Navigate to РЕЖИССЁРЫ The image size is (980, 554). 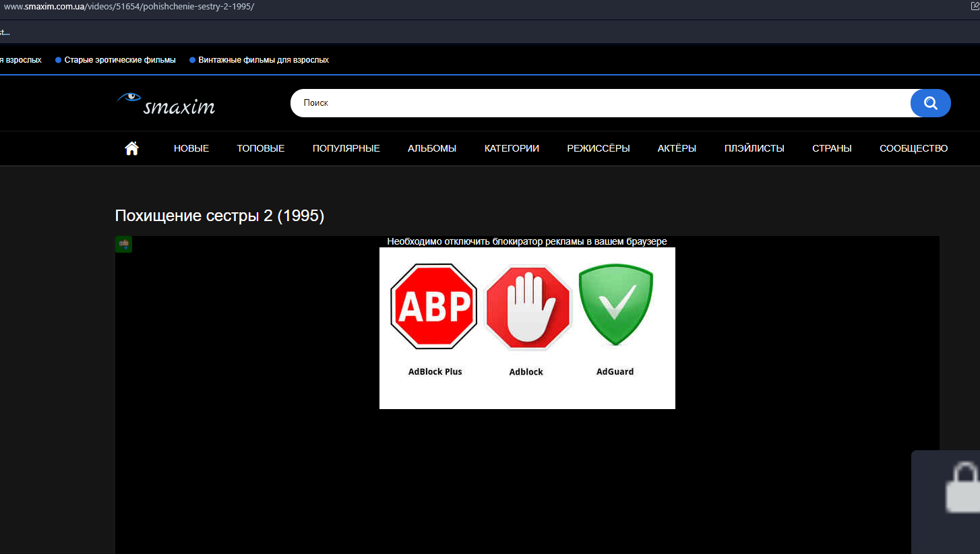599,148
